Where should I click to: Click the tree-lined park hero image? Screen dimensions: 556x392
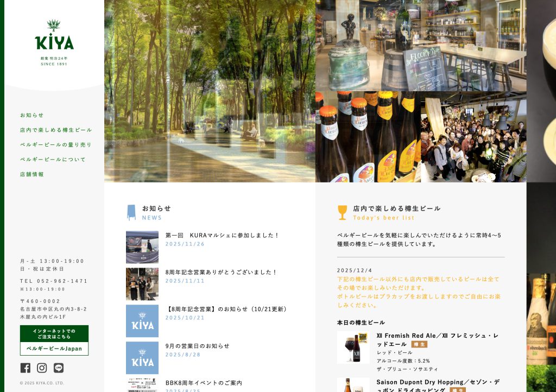(210, 91)
